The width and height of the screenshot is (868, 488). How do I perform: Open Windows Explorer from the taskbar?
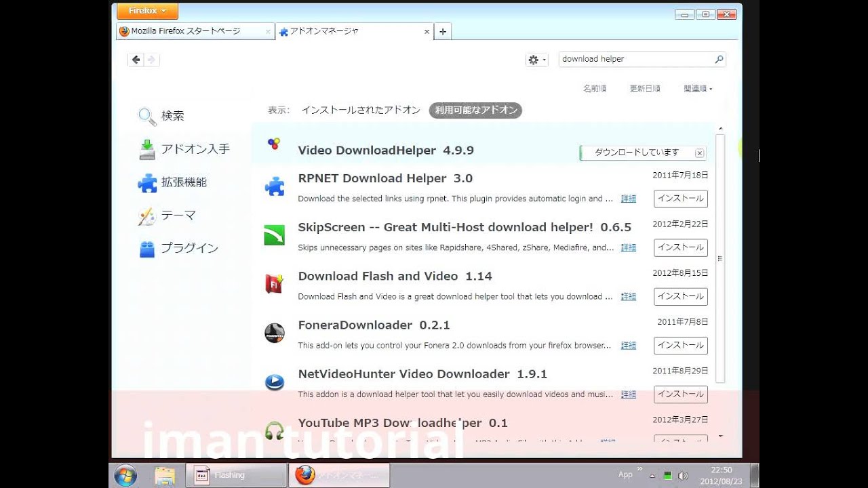pos(165,475)
